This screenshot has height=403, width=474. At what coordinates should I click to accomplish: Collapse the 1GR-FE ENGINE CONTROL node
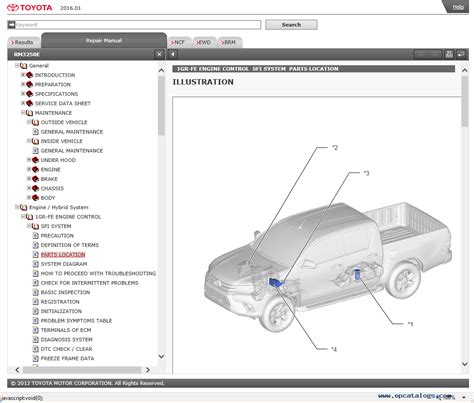tap(23, 217)
